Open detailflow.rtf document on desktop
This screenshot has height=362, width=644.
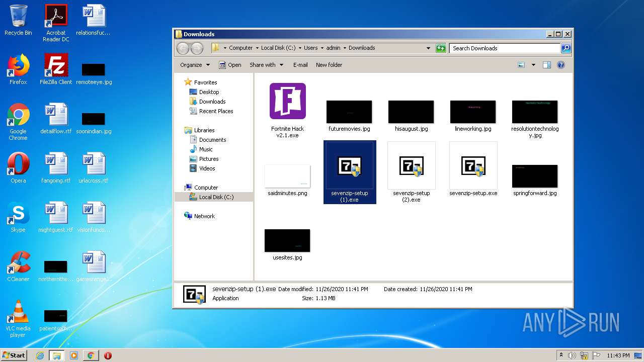tap(56, 115)
